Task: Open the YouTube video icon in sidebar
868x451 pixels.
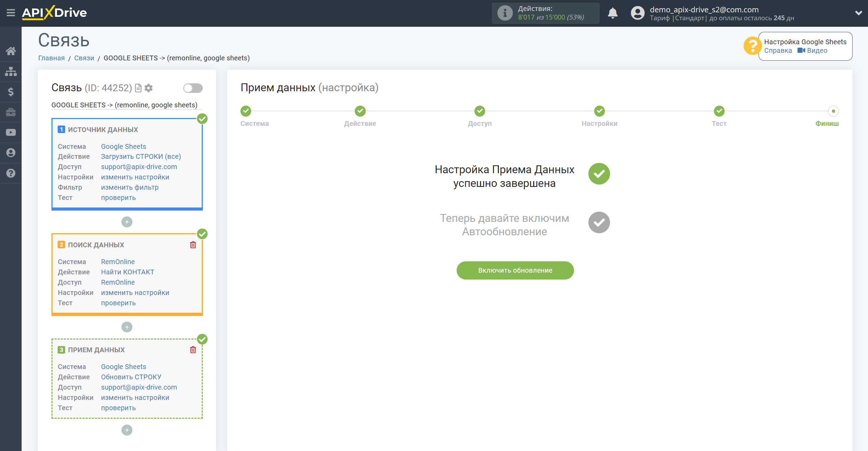Action: coord(11,132)
